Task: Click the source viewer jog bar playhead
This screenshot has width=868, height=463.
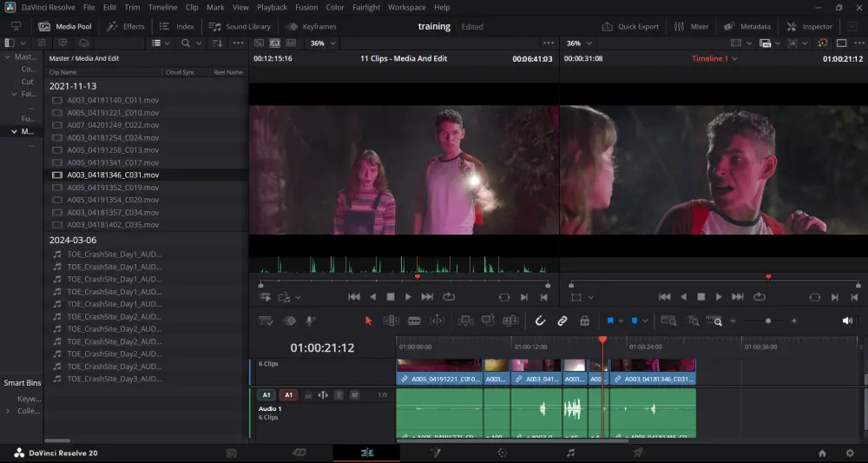Action: (418, 277)
